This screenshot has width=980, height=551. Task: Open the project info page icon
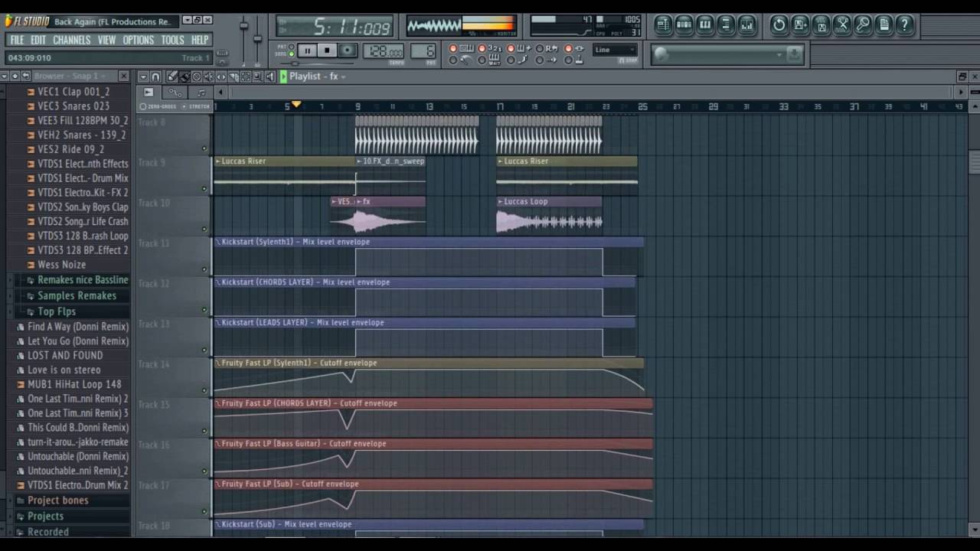[884, 25]
